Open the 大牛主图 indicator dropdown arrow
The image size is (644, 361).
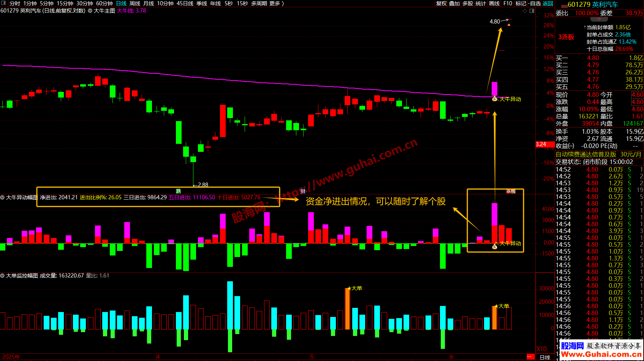click(x=90, y=11)
